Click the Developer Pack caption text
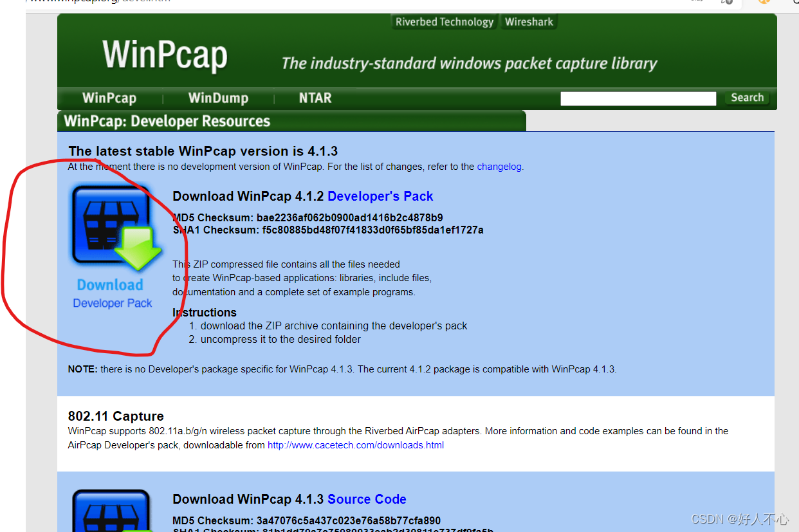The image size is (799, 532). [112, 303]
